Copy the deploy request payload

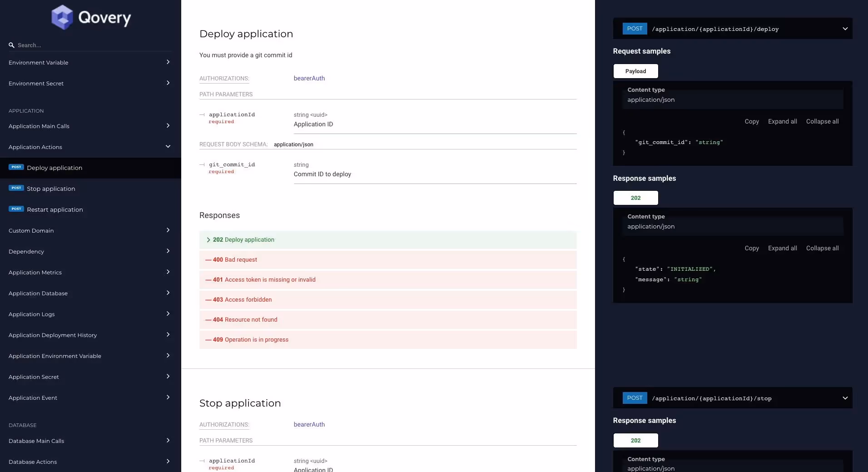pos(752,121)
